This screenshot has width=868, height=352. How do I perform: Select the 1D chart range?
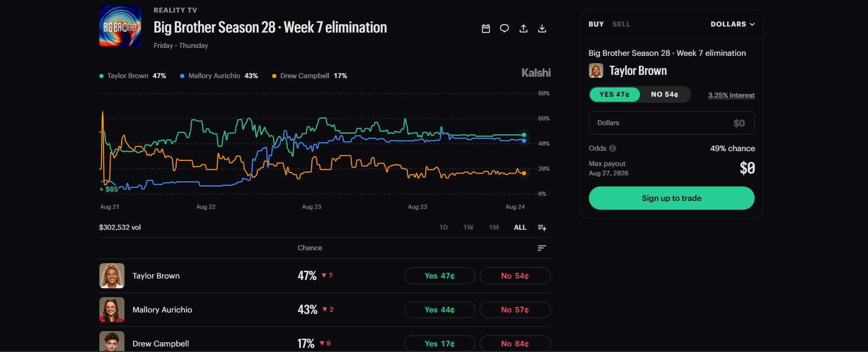pos(444,227)
